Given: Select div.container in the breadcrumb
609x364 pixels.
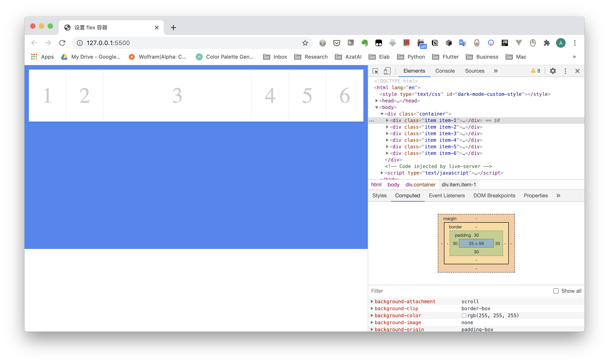Looking at the screenshot, I should [x=420, y=184].
